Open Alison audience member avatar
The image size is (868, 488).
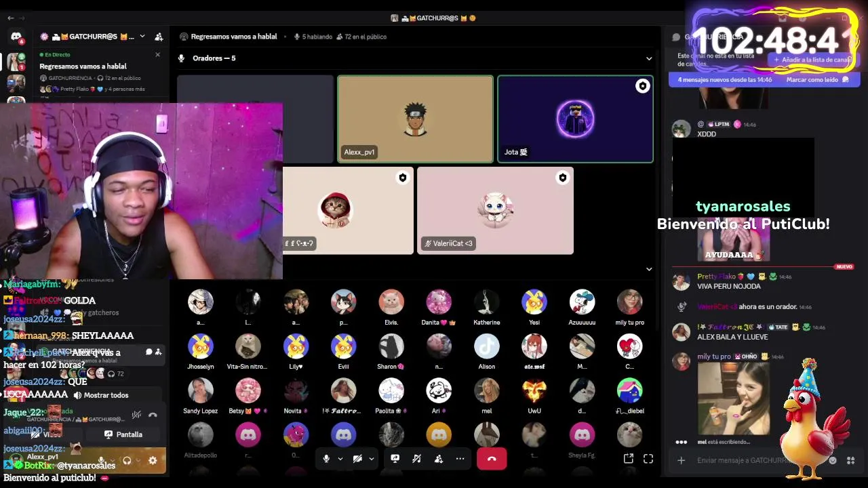click(487, 346)
